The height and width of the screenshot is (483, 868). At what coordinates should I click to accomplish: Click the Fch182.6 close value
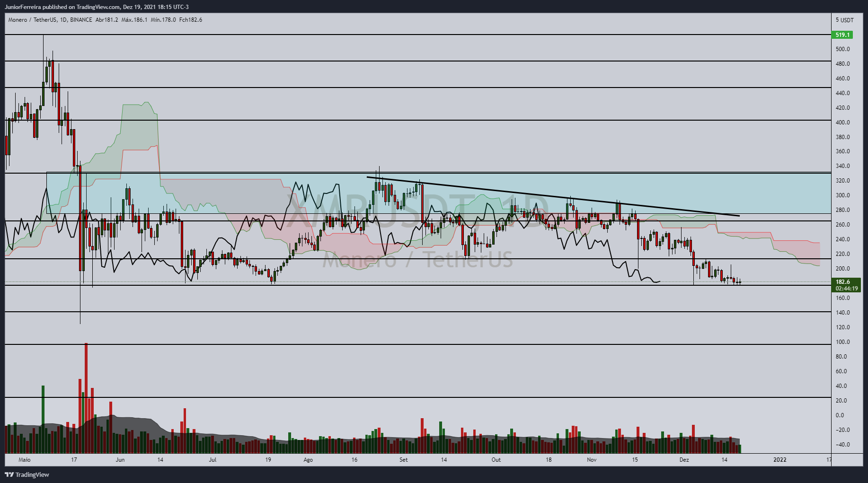point(191,20)
